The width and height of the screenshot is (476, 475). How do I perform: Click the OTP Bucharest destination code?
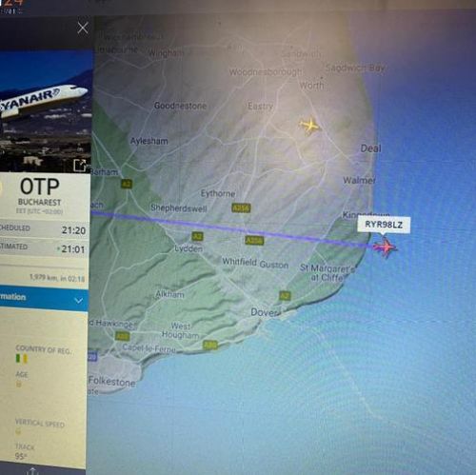coord(40,187)
